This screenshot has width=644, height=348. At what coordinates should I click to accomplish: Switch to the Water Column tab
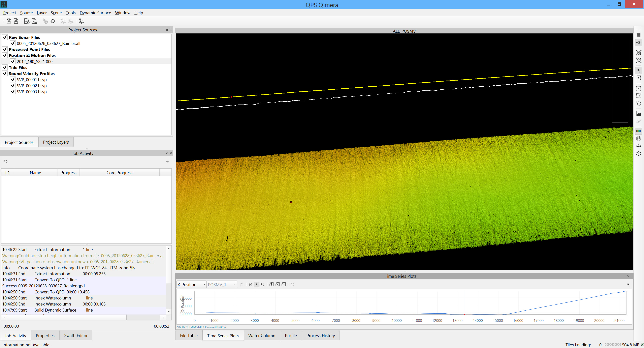pyautogui.click(x=261, y=336)
